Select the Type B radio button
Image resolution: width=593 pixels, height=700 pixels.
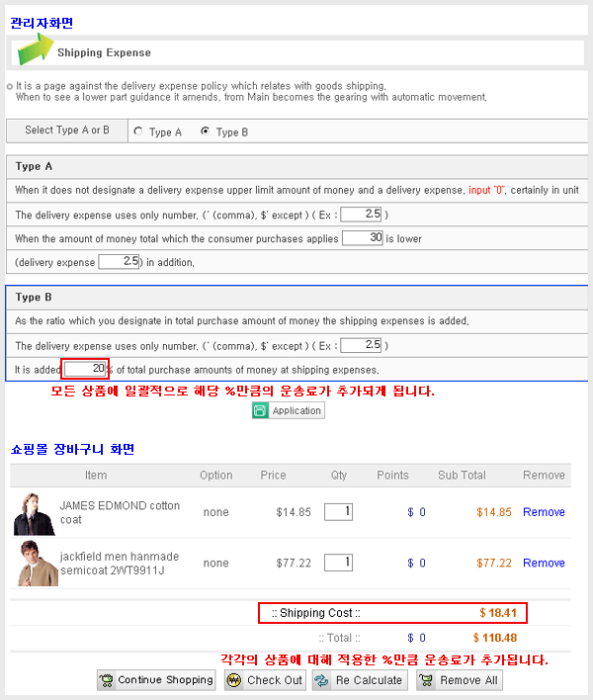tap(205, 131)
